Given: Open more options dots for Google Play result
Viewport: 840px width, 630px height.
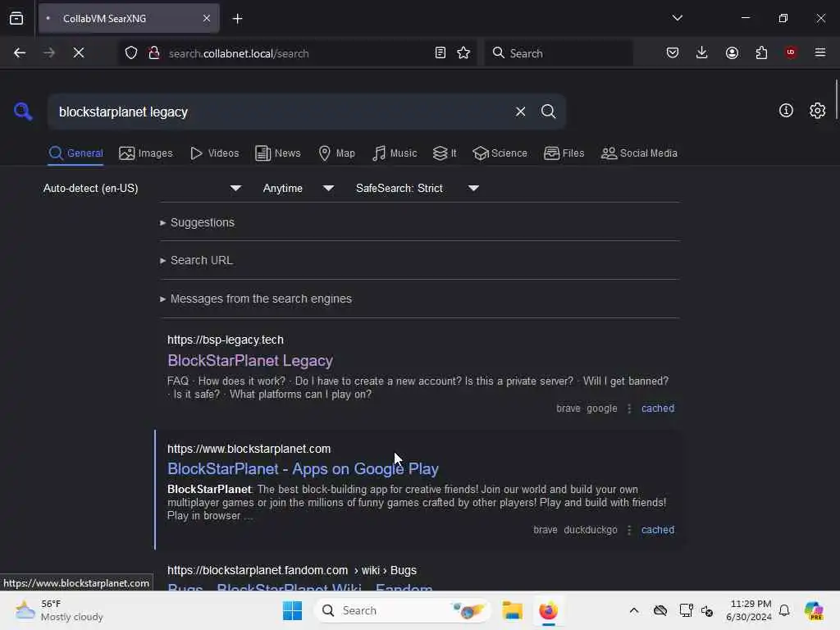Looking at the screenshot, I should click(x=629, y=530).
